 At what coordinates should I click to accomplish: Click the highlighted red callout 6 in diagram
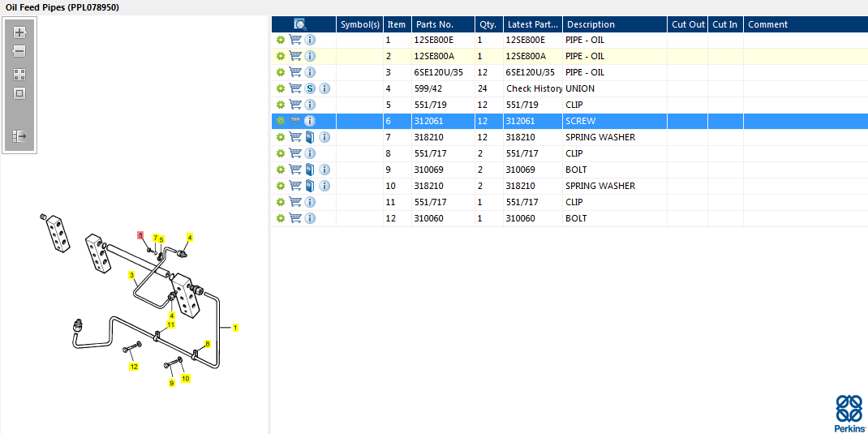(x=140, y=235)
